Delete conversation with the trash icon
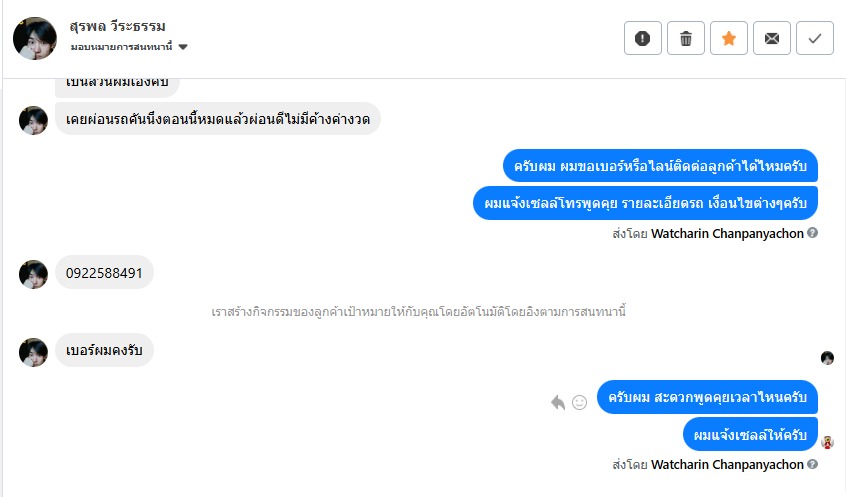Viewport: 846px width, 497px height. 686,38
